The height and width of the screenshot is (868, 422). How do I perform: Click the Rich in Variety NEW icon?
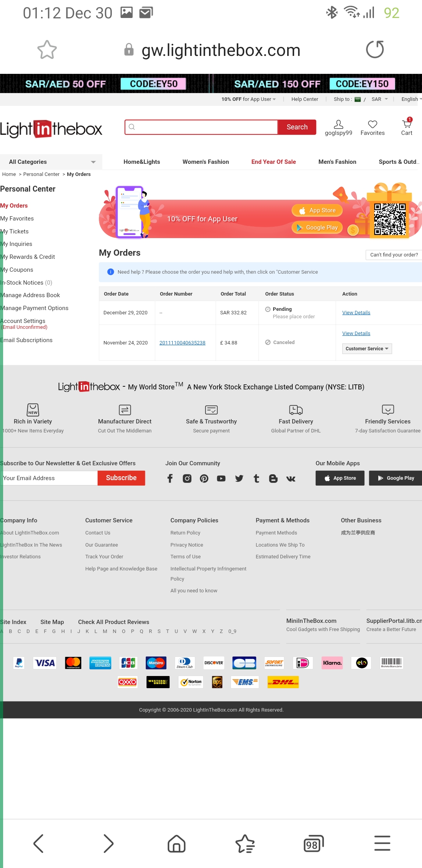click(x=33, y=410)
